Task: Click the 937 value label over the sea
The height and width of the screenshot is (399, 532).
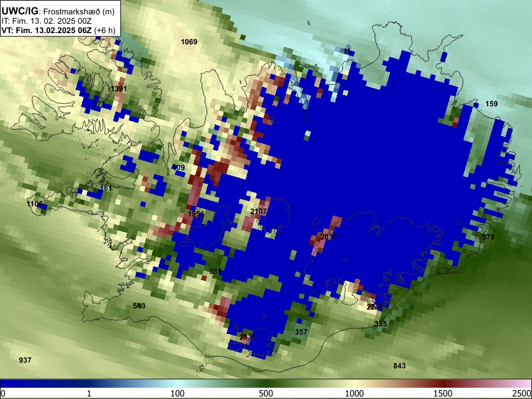Action: point(25,360)
